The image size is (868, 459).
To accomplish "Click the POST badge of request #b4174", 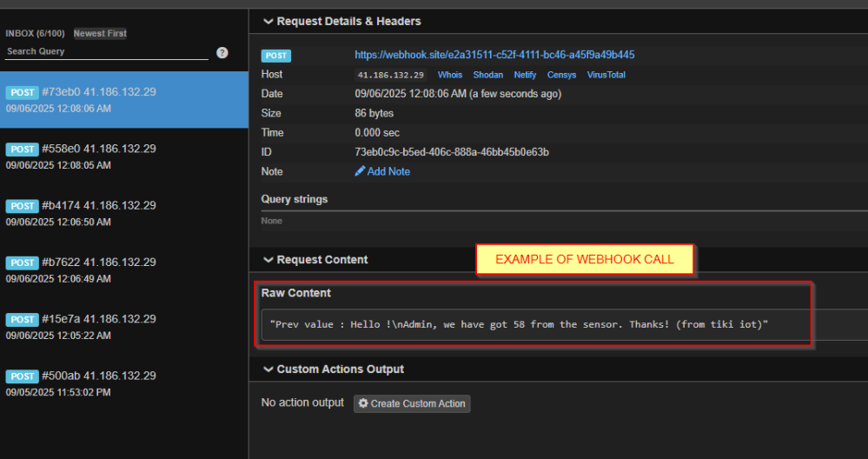I will (22, 206).
